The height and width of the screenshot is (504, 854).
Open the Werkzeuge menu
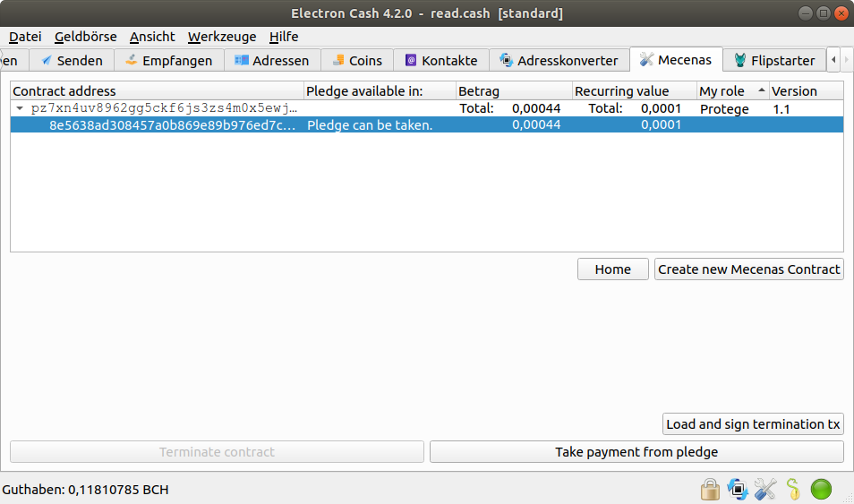point(222,37)
